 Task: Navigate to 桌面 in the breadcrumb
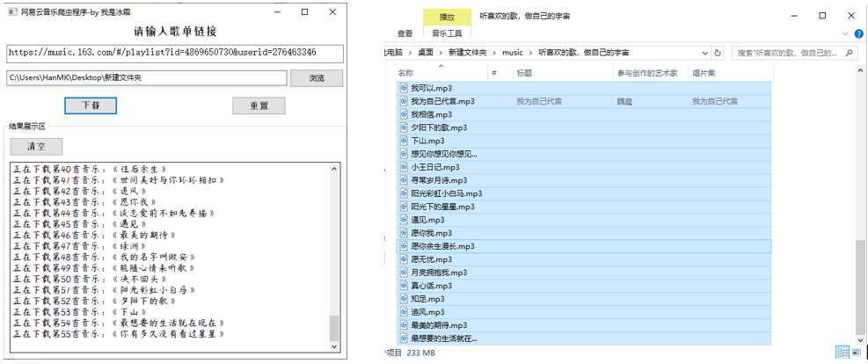coord(425,53)
